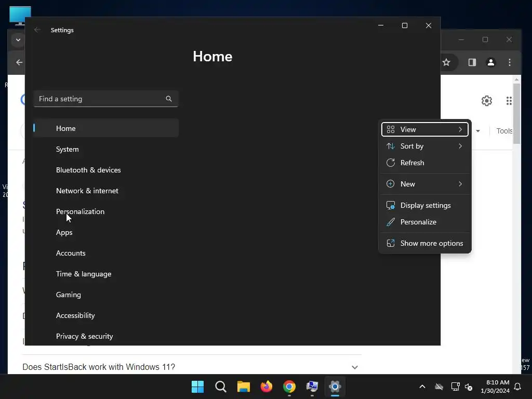Click the Chrome back navigation arrow
Viewport: 532px width, 399px height.
click(x=19, y=62)
